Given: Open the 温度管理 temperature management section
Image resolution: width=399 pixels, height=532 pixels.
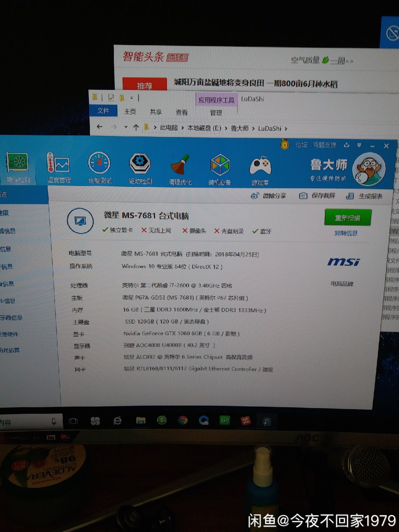Looking at the screenshot, I should coord(59,168).
